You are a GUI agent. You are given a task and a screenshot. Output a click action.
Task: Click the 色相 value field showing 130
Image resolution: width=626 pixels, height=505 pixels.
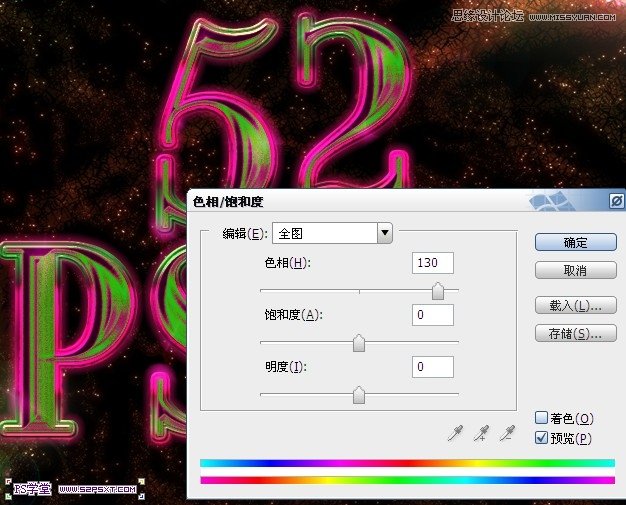pos(433,263)
